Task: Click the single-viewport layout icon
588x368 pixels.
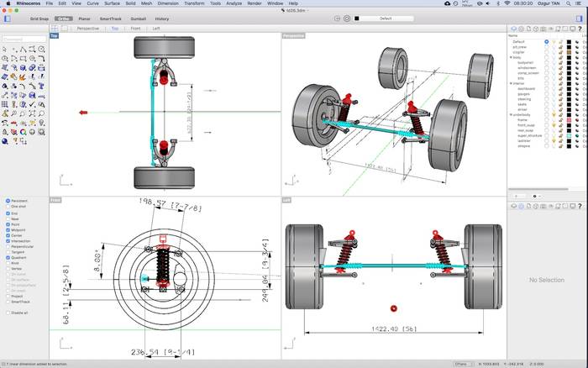Action: coord(65,28)
